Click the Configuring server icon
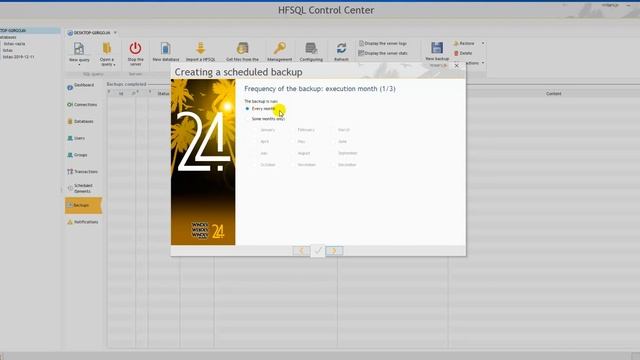 coord(311,48)
